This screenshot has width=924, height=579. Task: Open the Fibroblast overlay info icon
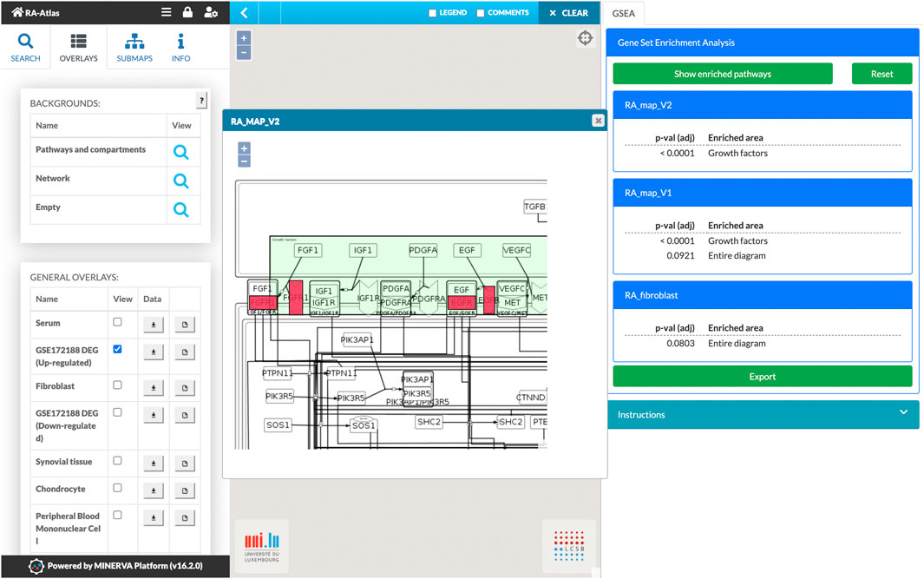pyautogui.click(x=185, y=387)
